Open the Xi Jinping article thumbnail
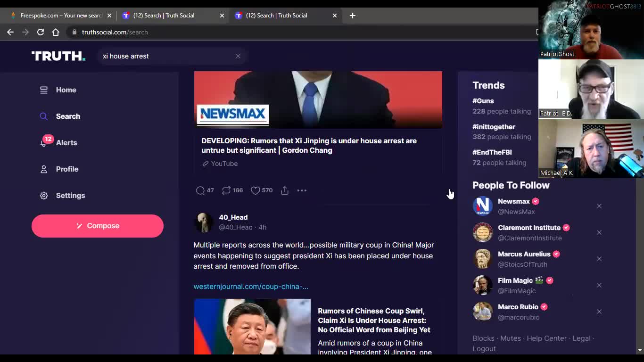Image resolution: width=644 pixels, height=362 pixels. (x=252, y=327)
